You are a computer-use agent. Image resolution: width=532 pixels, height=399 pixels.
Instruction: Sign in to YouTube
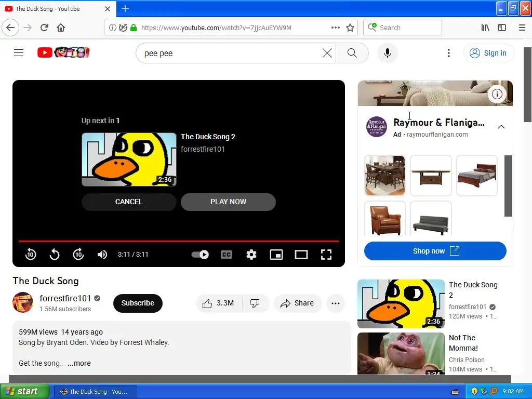pos(489,53)
